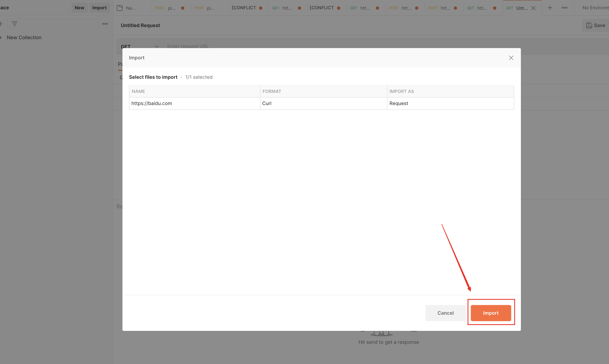609x364 pixels.
Task: Click the sidebar plus create icon
Action: [1, 24]
